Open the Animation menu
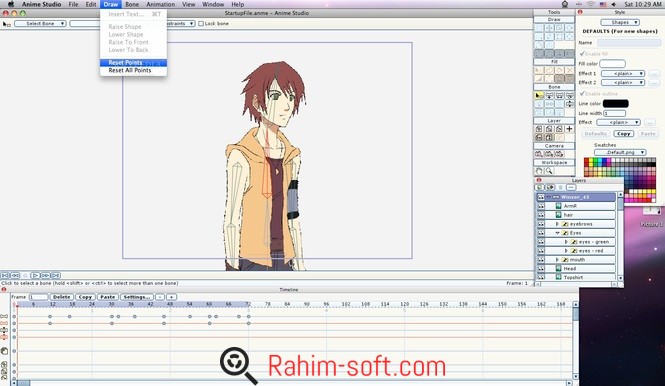 161,4
